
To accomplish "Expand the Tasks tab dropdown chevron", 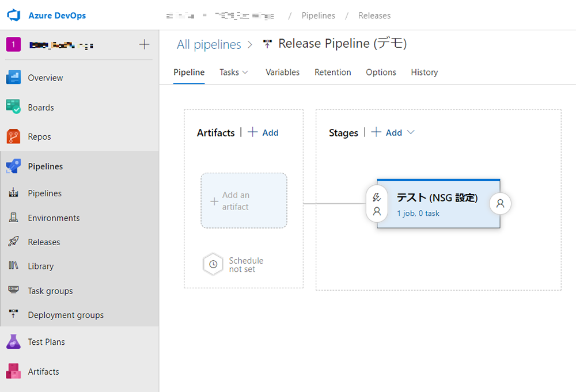I will (245, 73).
